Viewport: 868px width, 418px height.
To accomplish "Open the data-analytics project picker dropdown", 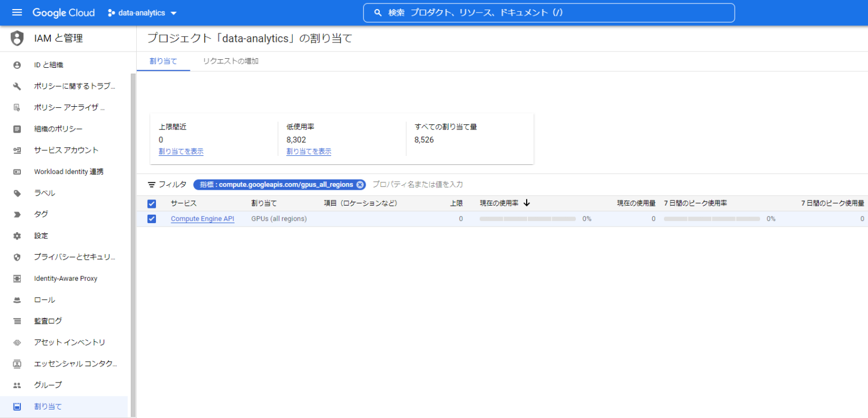I will coord(141,12).
